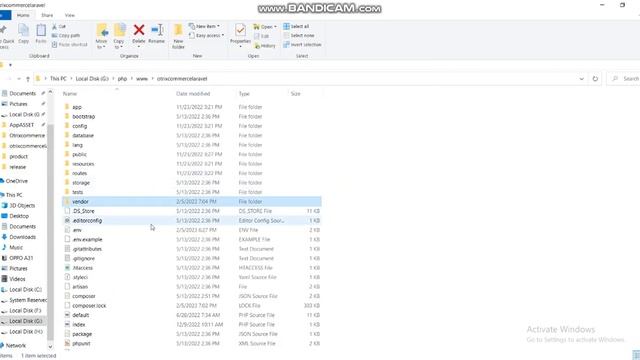Switch to the Share ribbon tab

click(47, 15)
